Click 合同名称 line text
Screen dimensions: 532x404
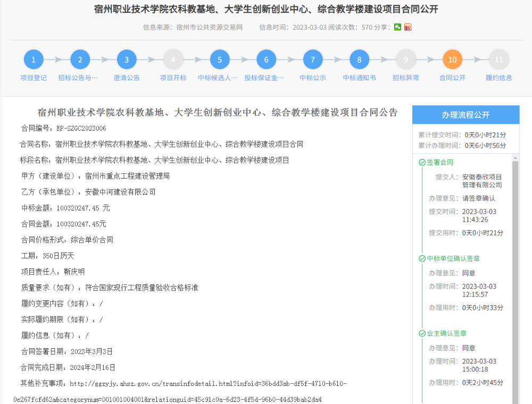(x=162, y=145)
